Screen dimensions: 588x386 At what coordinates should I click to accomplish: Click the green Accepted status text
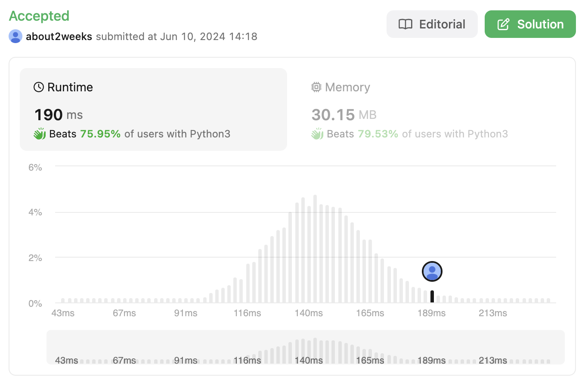click(39, 16)
